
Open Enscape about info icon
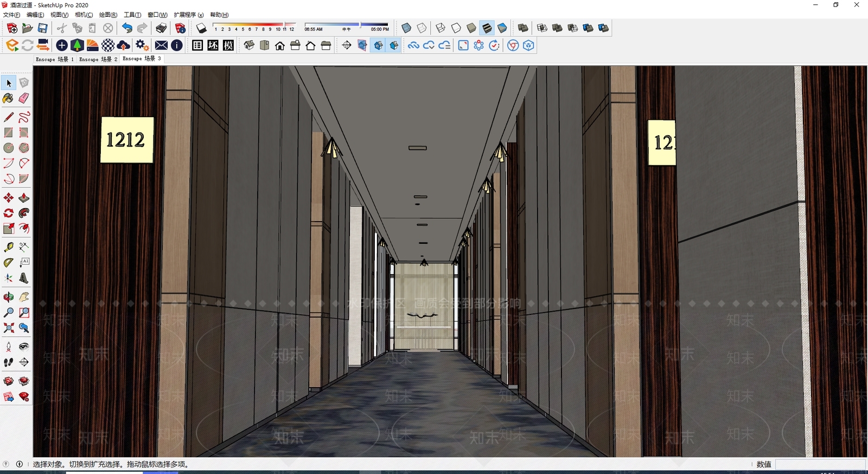[177, 46]
